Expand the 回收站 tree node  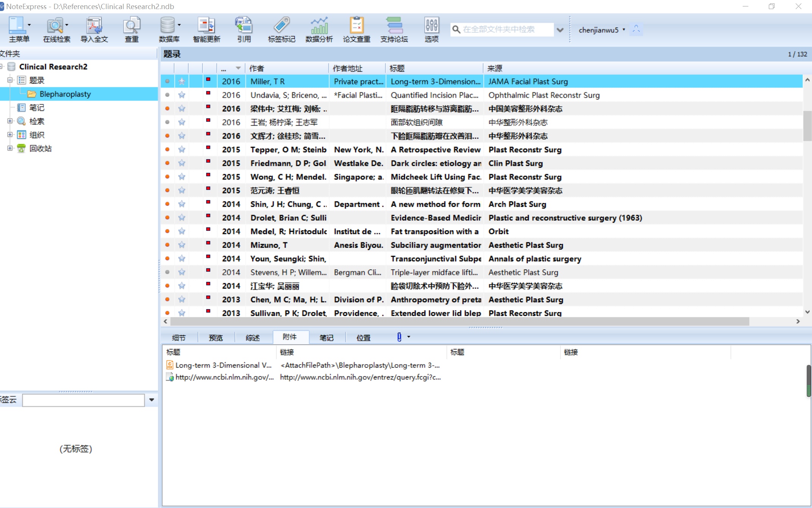(x=10, y=148)
